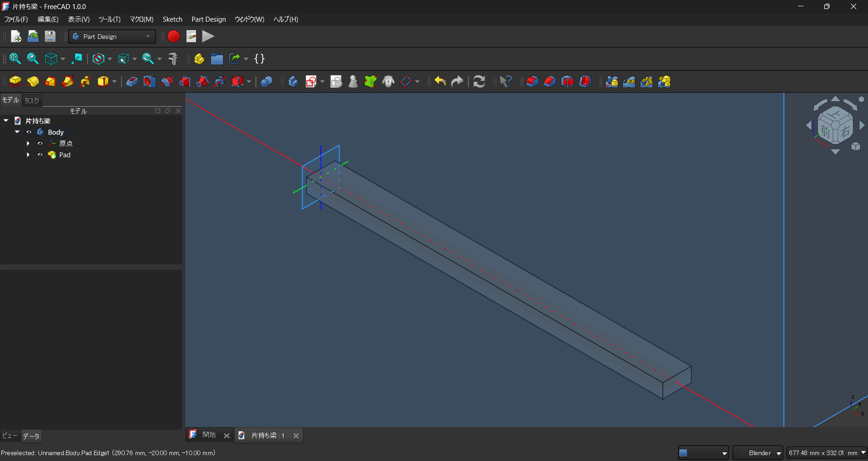This screenshot has width=868, height=461.
Task: Open the Sketch menu
Action: pos(172,19)
